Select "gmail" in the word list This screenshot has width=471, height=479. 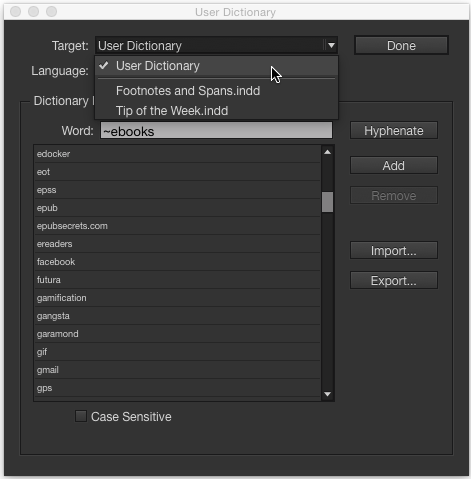tap(178, 370)
